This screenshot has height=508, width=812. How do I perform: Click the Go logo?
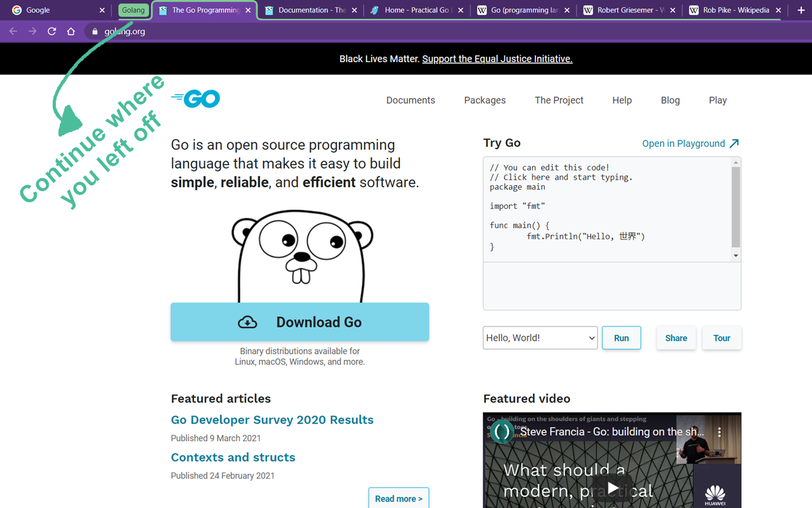(195, 98)
